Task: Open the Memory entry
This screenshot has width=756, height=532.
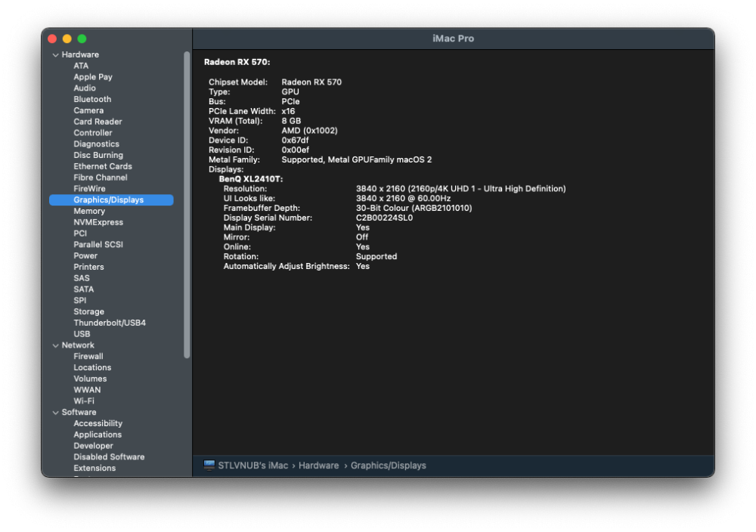Action: click(89, 211)
